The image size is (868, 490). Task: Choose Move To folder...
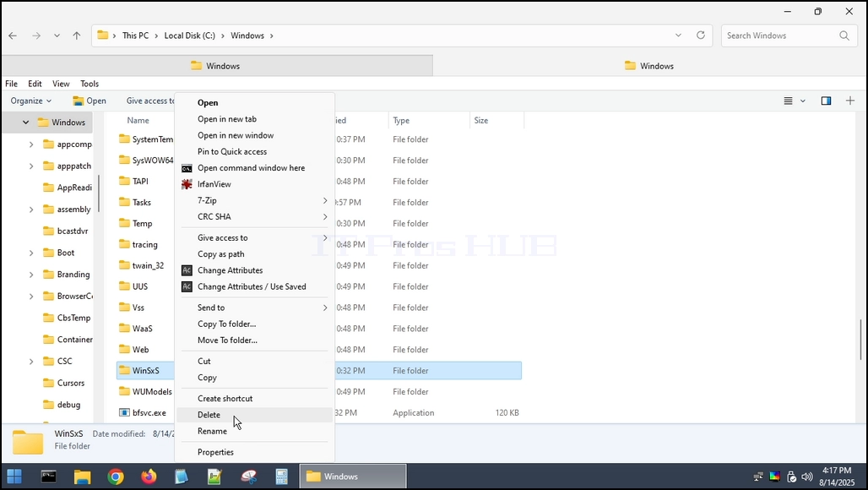[255, 340]
